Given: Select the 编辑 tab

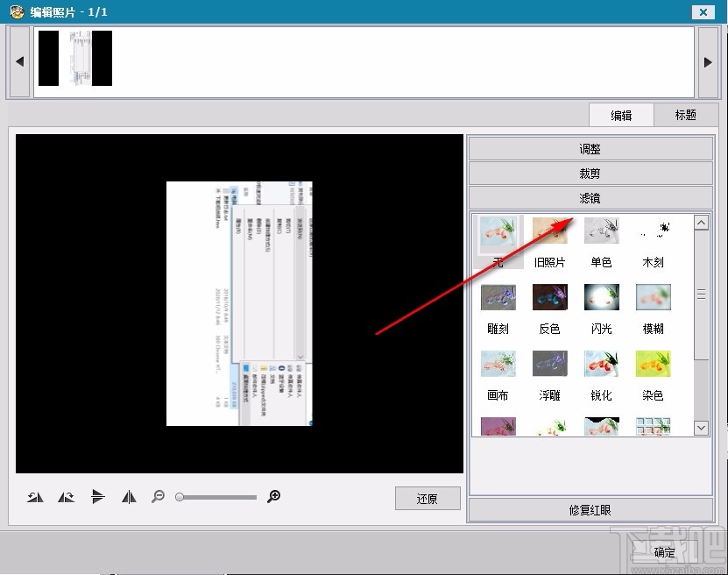Looking at the screenshot, I should [621, 114].
